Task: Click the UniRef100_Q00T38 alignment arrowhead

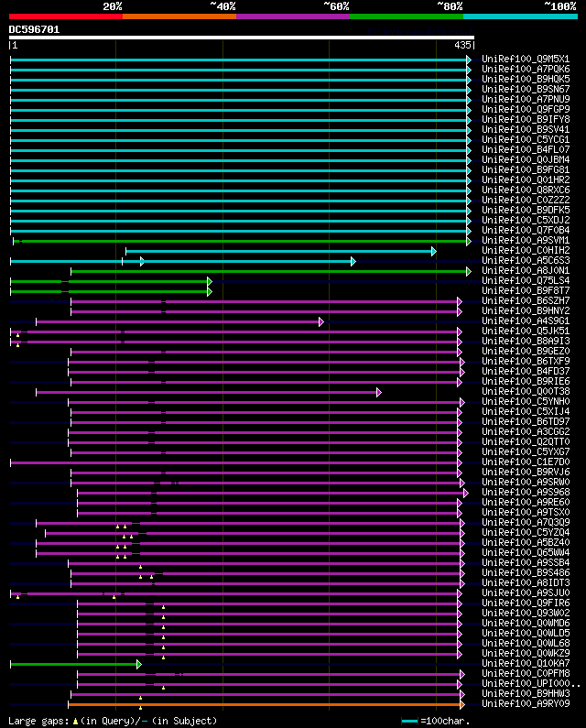Action: click(x=379, y=392)
